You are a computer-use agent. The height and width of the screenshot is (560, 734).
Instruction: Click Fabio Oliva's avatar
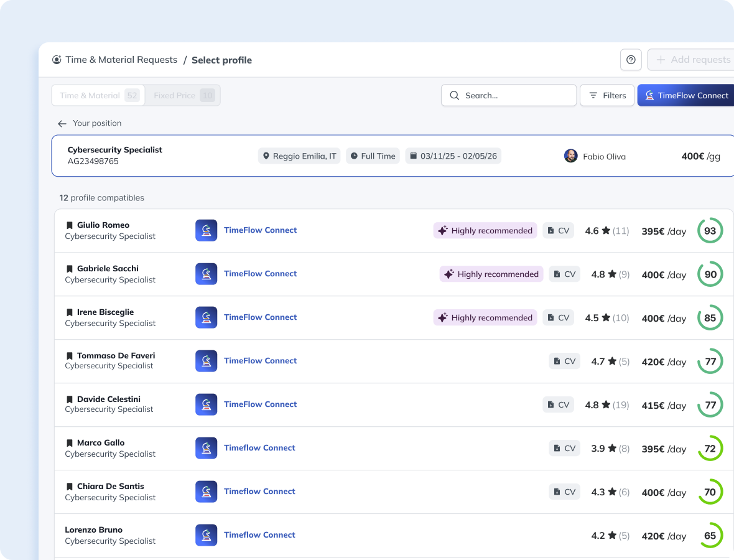(570, 156)
